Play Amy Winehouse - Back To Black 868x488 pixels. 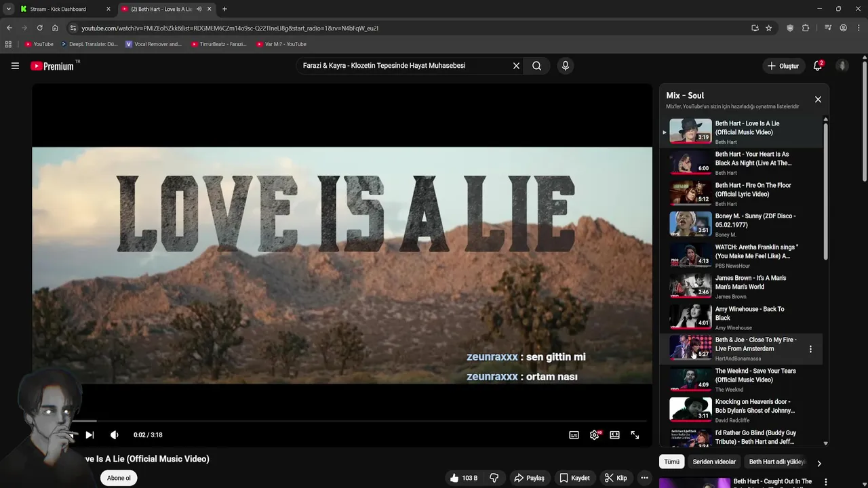741,318
